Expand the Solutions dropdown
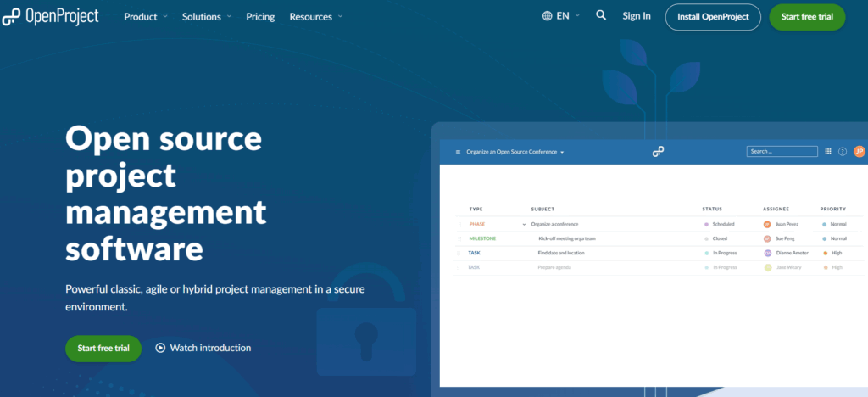868x397 pixels. click(x=206, y=17)
